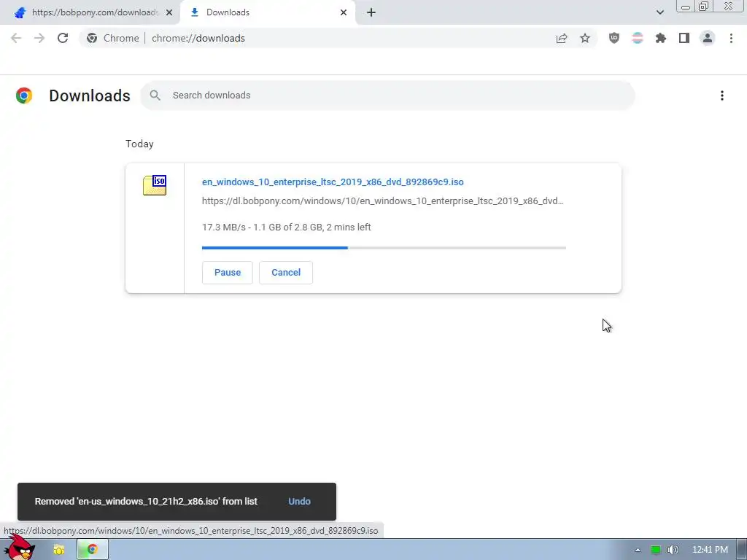Image resolution: width=747 pixels, height=560 pixels.
Task: Open the striped circle extension icon
Action: pos(638,38)
